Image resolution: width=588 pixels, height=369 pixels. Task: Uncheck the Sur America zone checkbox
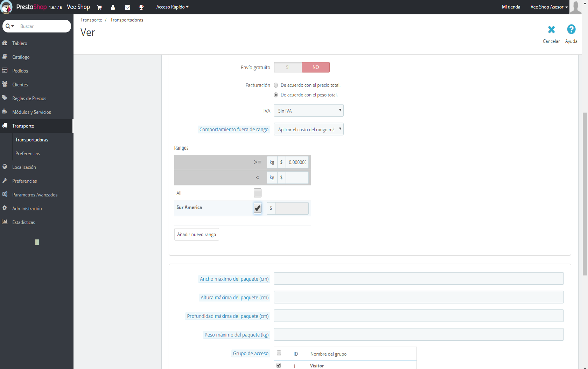[x=258, y=208]
